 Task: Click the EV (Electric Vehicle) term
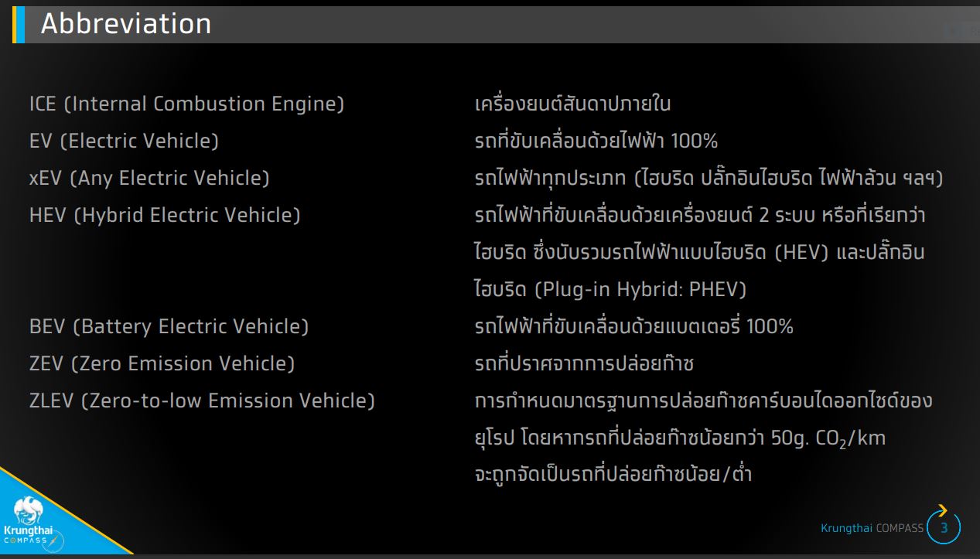[x=124, y=141]
